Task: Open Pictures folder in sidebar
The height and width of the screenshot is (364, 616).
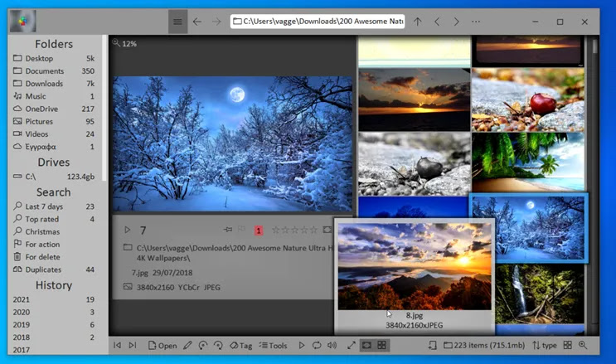Action: tap(54, 121)
